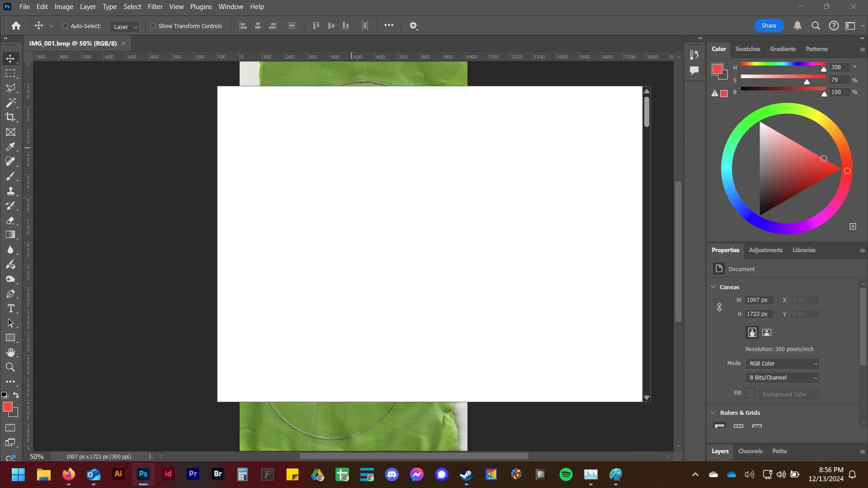The height and width of the screenshot is (488, 868).
Task: Select the Crop tool
Action: pyautogui.click(x=10, y=117)
